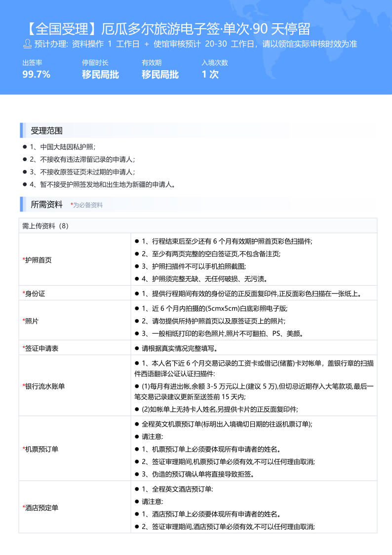Click the *护照首页 row label
This screenshot has height=555, width=392.
pyautogui.click(x=37, y=260)
